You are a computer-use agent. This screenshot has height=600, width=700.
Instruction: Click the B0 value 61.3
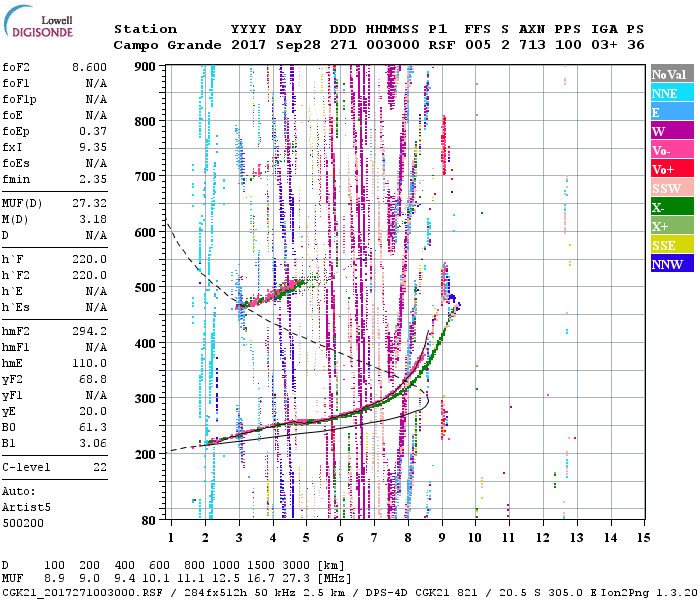click(93, 427)
